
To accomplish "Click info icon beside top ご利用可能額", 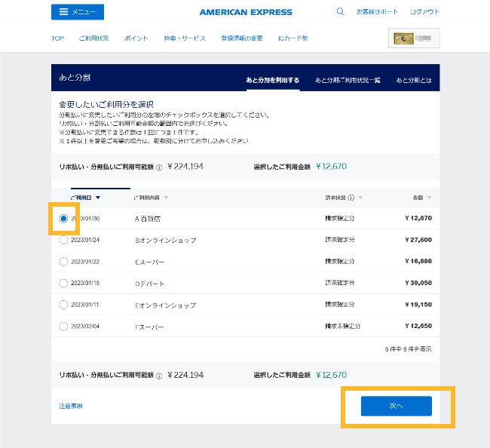I will (159, 167).
